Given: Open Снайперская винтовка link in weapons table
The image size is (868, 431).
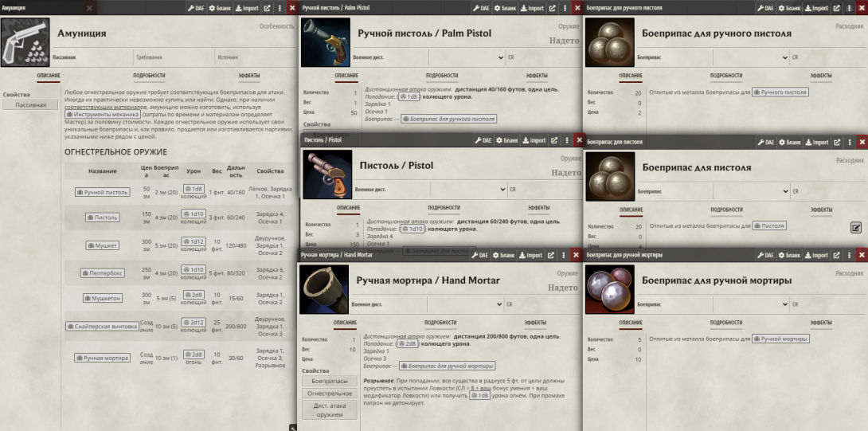Looking at the screenshot, I should point(103,327).
